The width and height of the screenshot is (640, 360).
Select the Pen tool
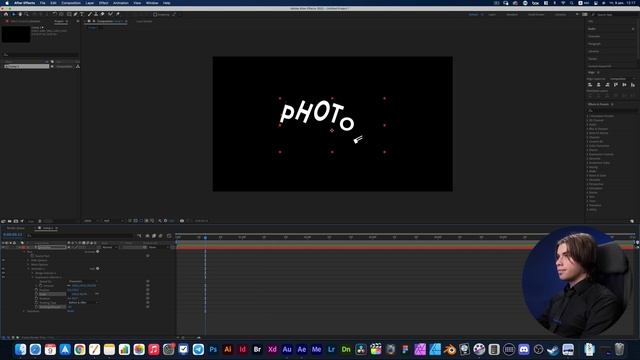click(x=76, y=14)
